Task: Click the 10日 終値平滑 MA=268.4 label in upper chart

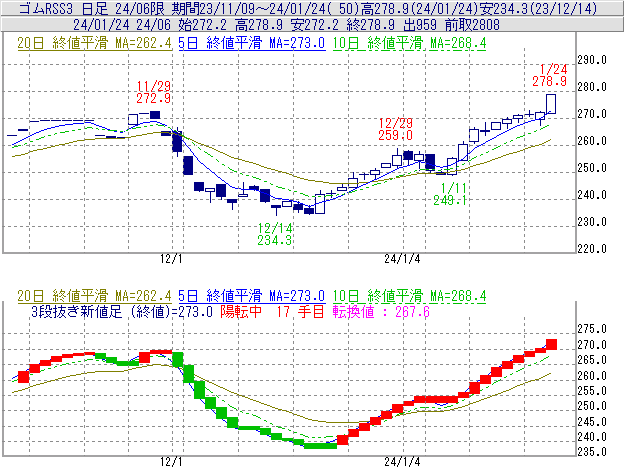Action: (x=410, y=43)
